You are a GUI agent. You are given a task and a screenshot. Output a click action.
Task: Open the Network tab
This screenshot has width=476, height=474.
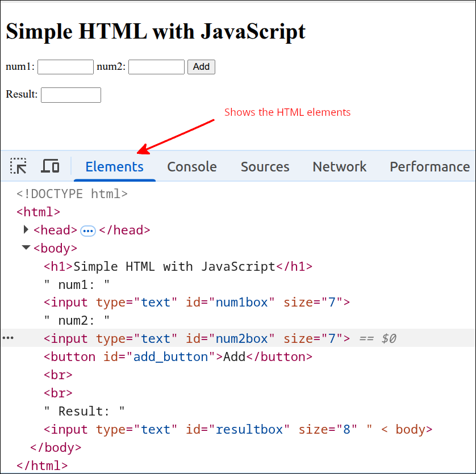click(x=339, y=166)
